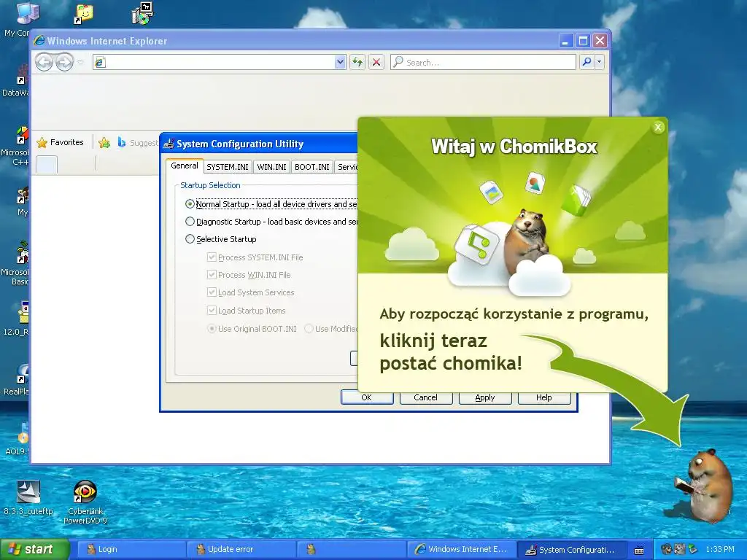The image size is (747, 560).
Task: Click OK in System Configuration Utility
Action: (367, 397)
